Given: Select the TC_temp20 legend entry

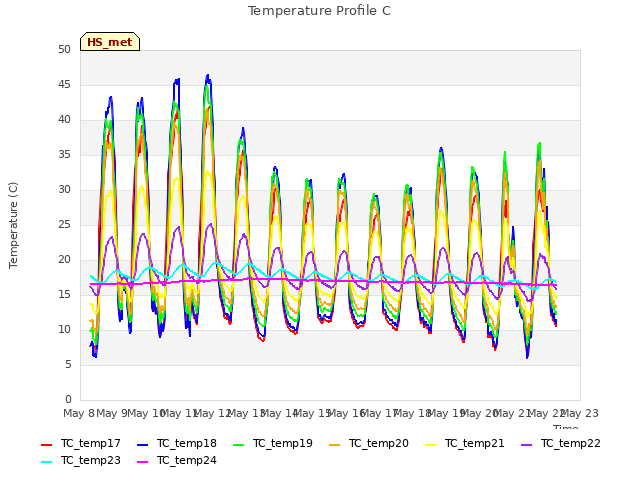Looking at the screenshot, I should (369, 444).
